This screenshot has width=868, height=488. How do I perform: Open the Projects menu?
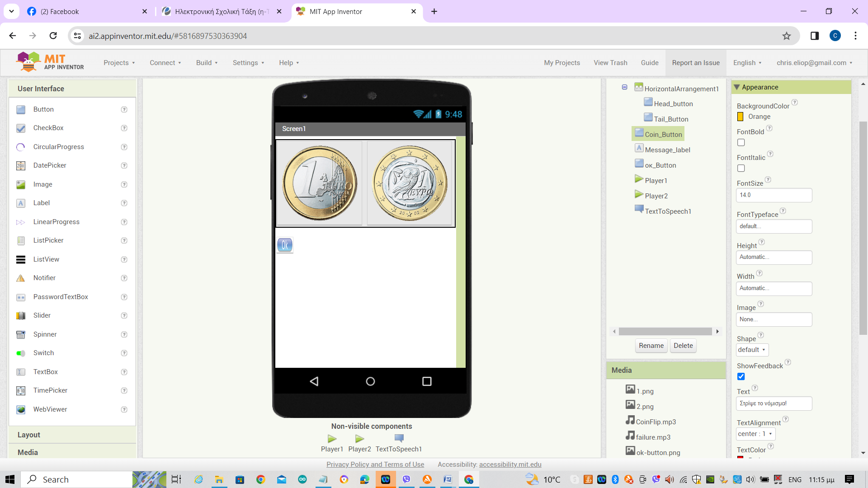point(119,63)
